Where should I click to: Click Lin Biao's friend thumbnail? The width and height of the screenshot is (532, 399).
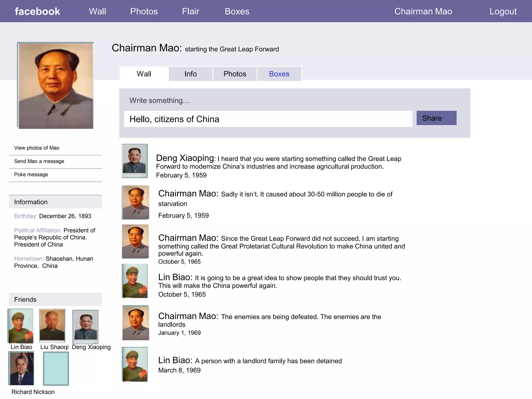[21, 326]
